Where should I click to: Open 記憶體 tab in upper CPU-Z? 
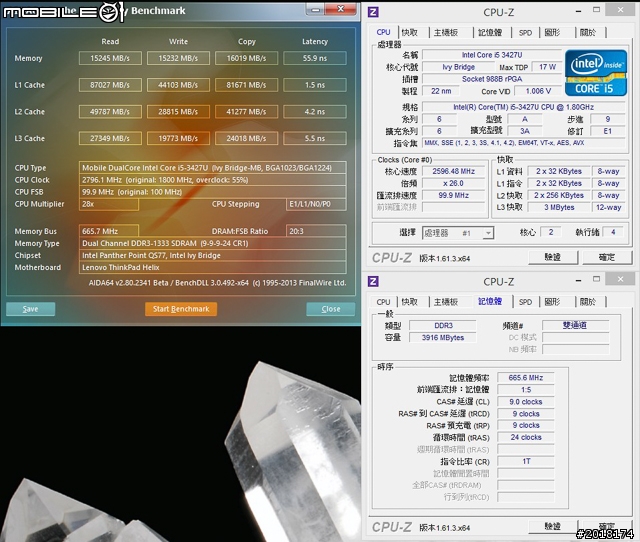(489, 33)
